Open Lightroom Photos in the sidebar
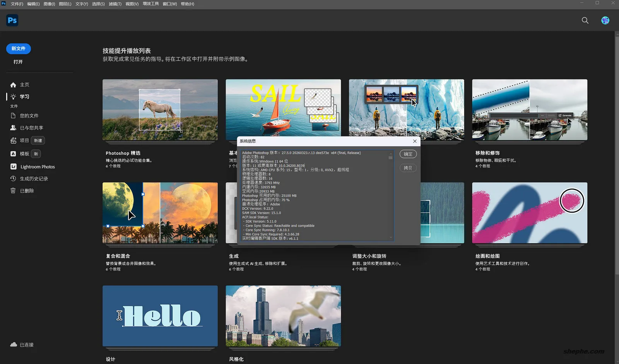The width and height of the screenshot is (619, 364). tap(38, 166)
